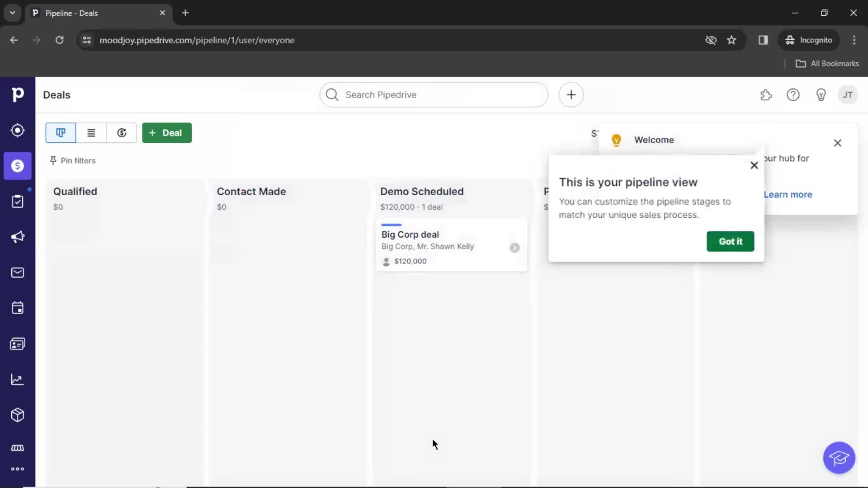
Task: Click the search field in Pipedrive
Action: [434, 95]
